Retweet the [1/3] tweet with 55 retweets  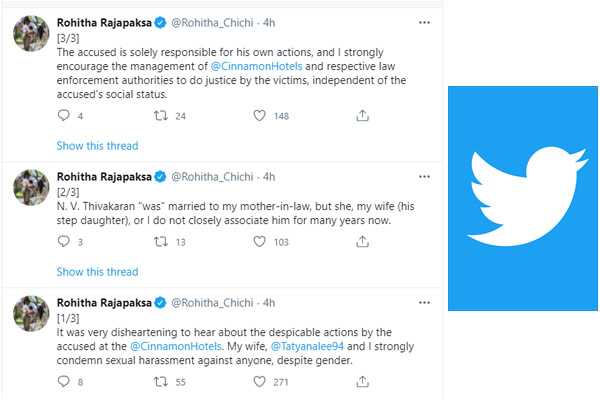click(160, 381)
